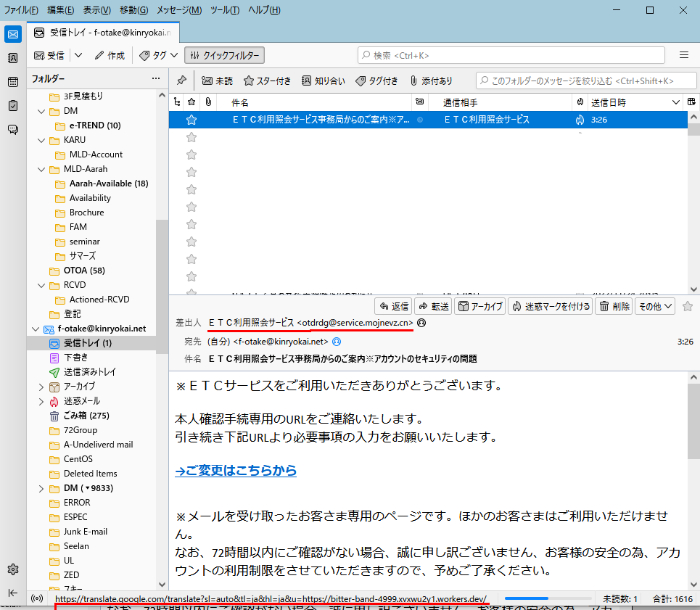Open the Calendar space icon
The image size is (700, 610).
point(13,82)
